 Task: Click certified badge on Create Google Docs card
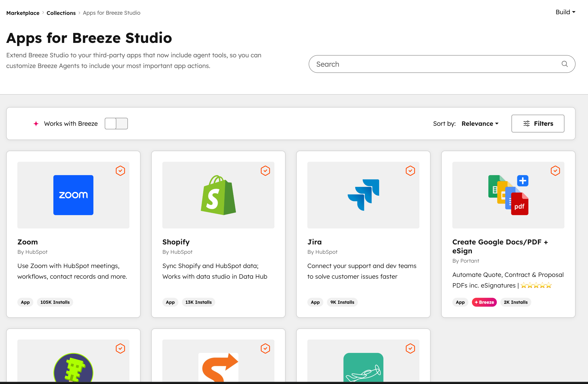coord(555,171)
